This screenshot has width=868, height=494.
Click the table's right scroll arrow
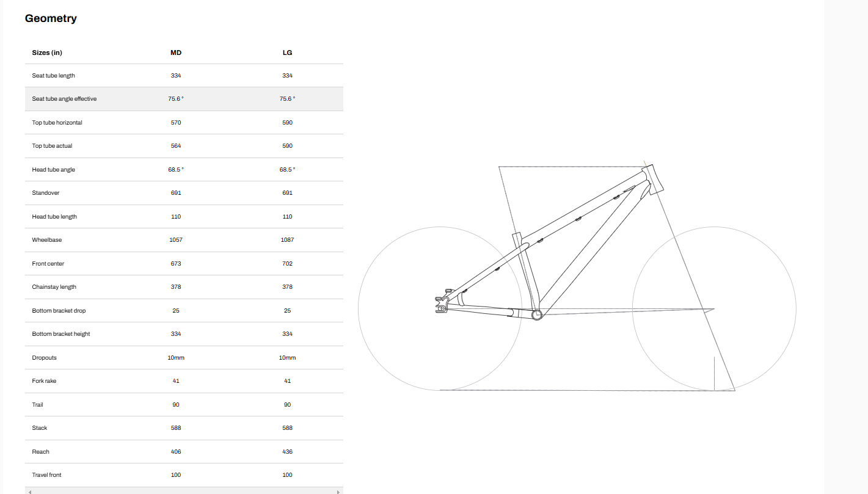tap(338, 491)
